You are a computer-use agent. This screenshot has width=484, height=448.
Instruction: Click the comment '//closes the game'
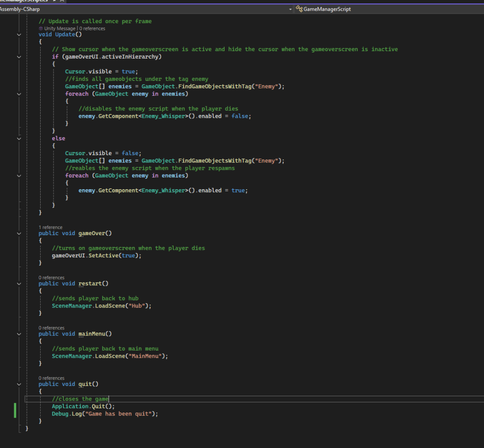click(x=80, y=399)
